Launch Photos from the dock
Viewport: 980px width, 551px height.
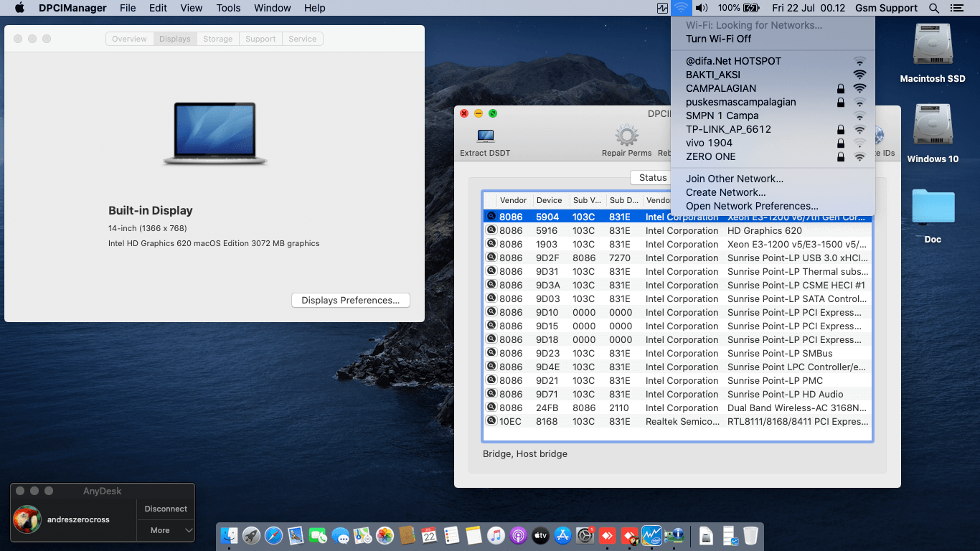[385, 535]
